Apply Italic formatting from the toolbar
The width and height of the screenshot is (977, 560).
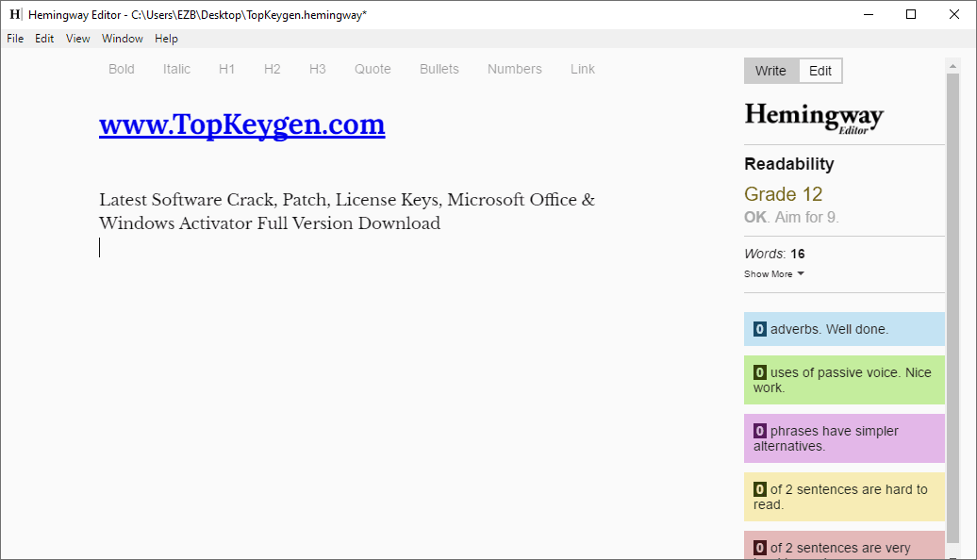[175, 69]
